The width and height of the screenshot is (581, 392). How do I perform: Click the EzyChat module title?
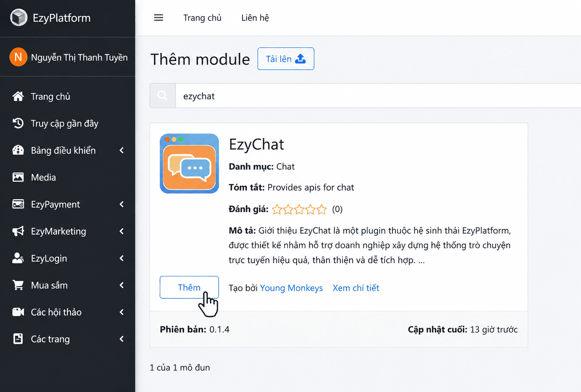(x=257, y=145)
